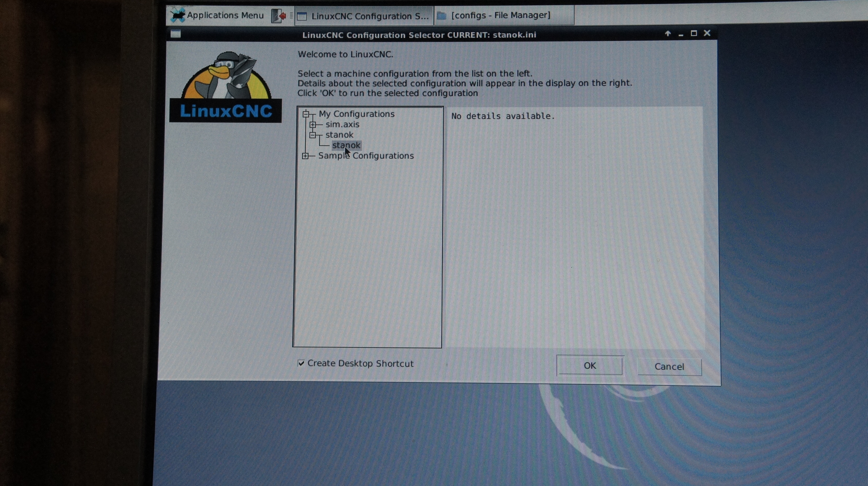
Task: Toggle Create Desktop Shortcut checkbox
Action: [x=301, y=363]
